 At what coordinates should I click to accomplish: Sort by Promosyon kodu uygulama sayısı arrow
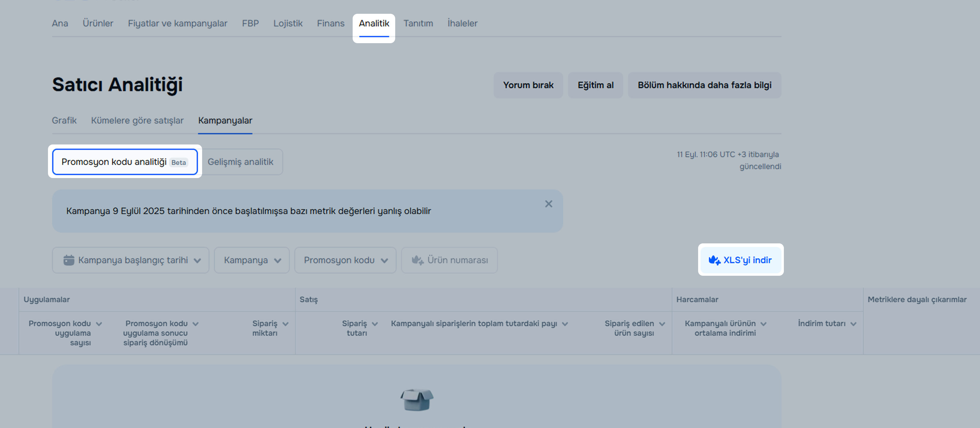click(x=99, y=324)
